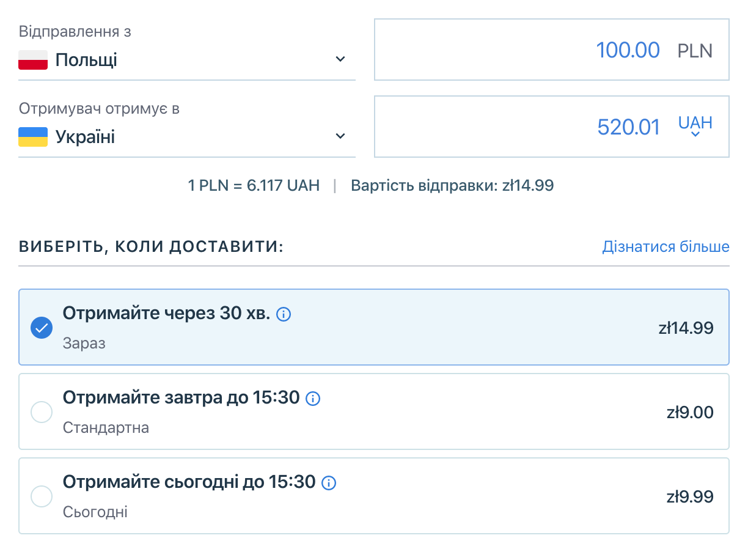Click the zł9.00 price of the standard option
The height and width of the screenshot is (560, 748).
click(x=690, y=413)
